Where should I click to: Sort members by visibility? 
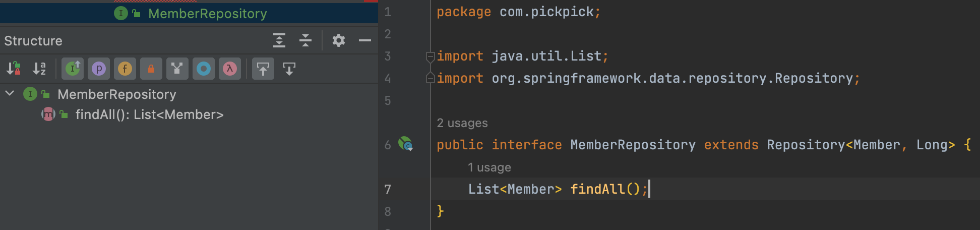click(x=14, y=68)
